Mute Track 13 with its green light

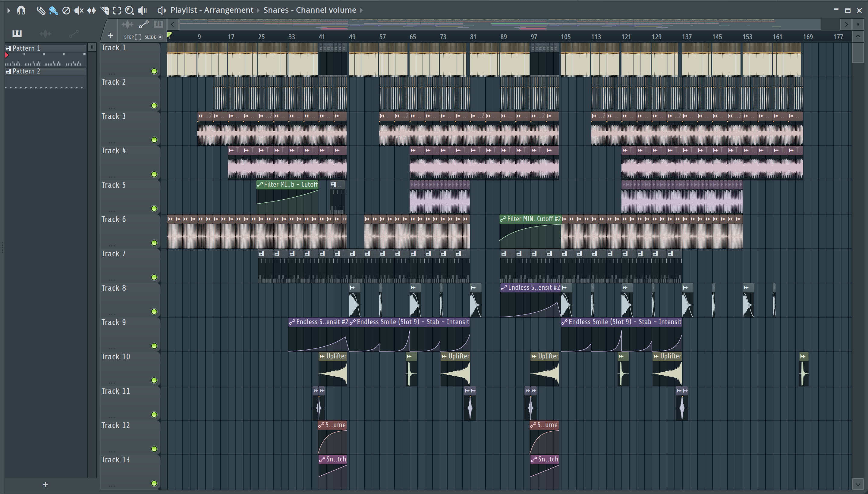click(x=154, y=483)
